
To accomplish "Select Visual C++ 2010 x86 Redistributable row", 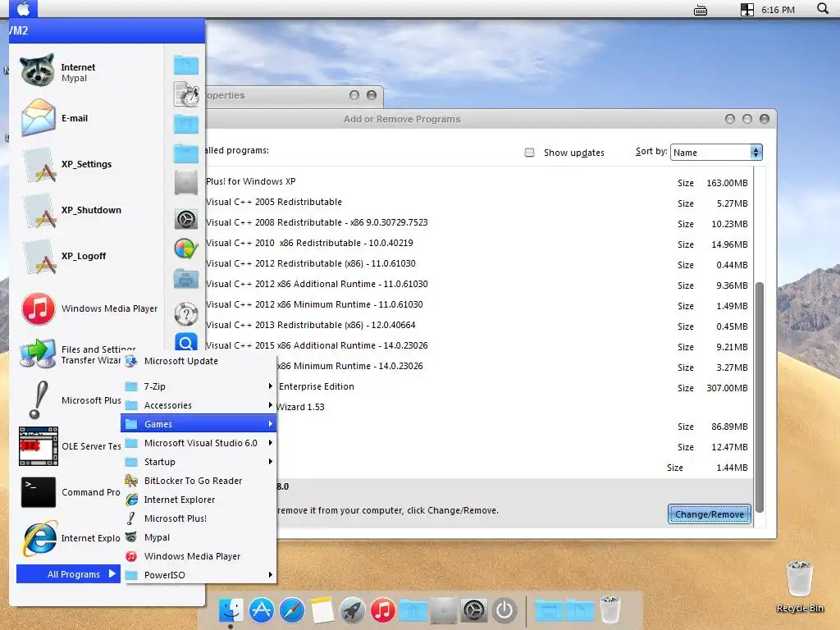I will point(479,243).
